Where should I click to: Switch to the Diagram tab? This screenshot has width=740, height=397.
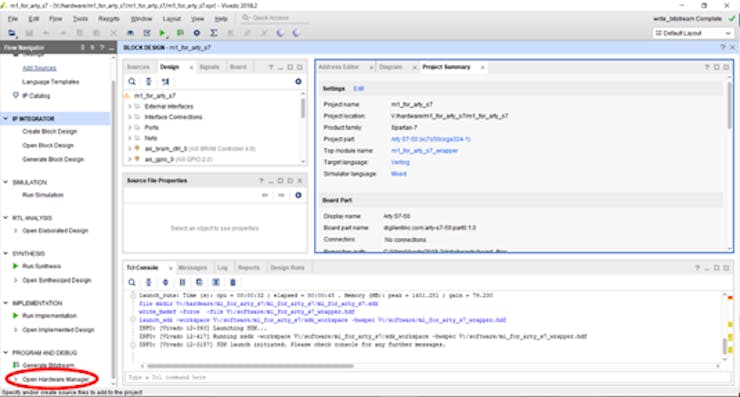pos(391,67)
